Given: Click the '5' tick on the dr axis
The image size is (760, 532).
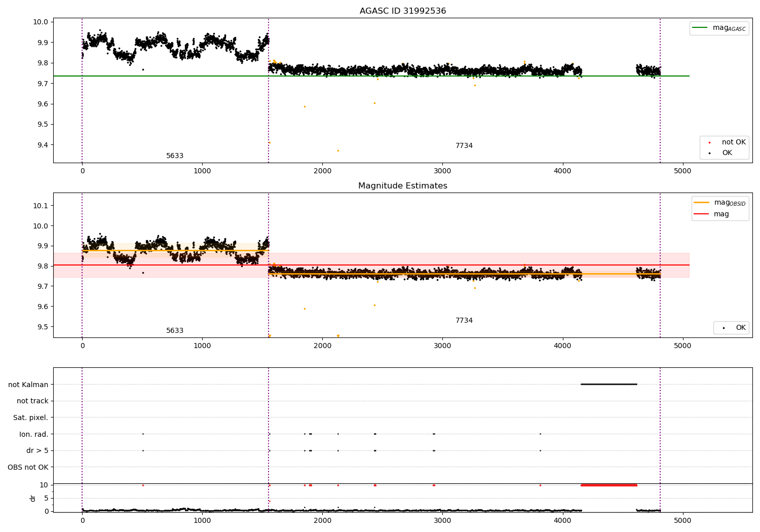Looking at the screenshot, I should click(x=46, y=498).
